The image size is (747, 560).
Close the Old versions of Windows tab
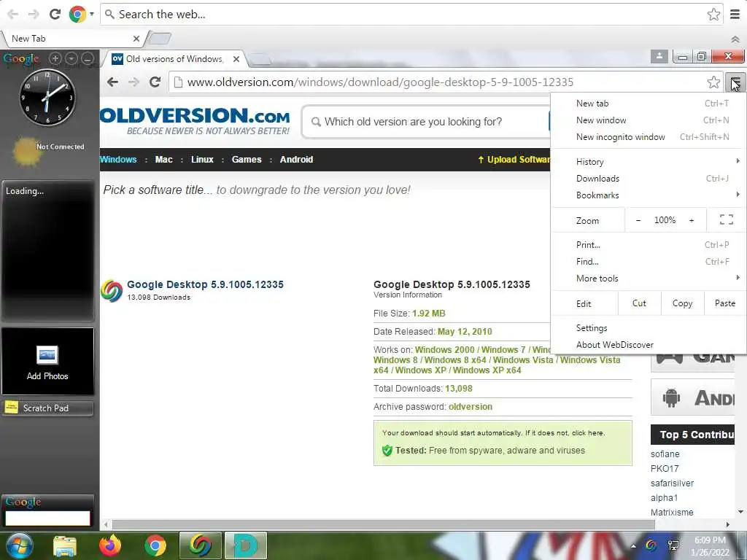click(236, 59)
